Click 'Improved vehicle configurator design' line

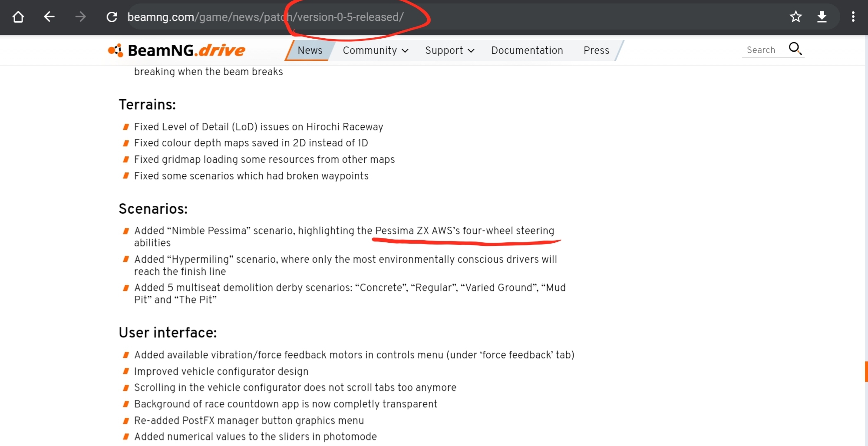coord(221,371)
